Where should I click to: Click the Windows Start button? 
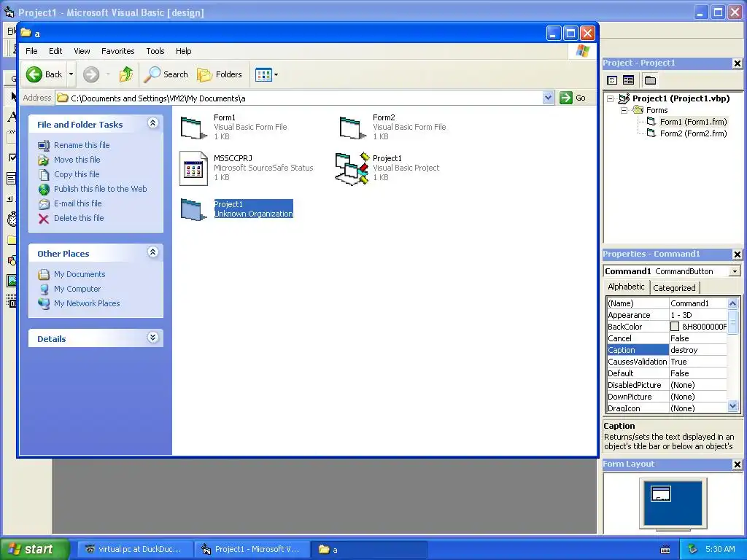[x=34, y=549]
